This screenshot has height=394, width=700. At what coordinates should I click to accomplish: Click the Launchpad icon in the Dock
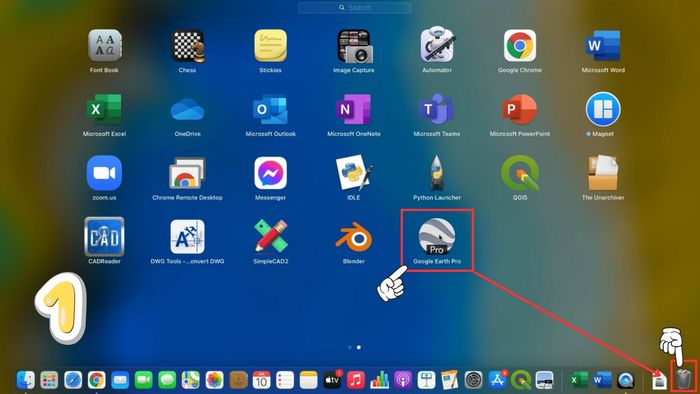pyautogui.click(x=49, y=380)
